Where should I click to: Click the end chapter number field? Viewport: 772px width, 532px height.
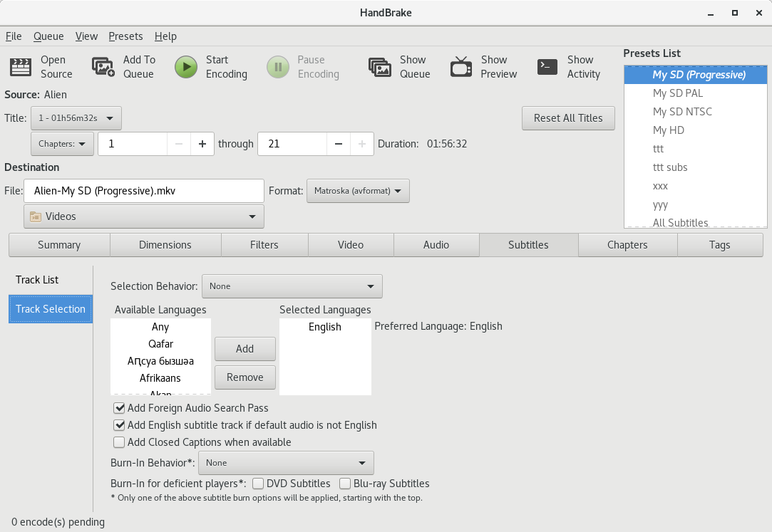[292, 144]
